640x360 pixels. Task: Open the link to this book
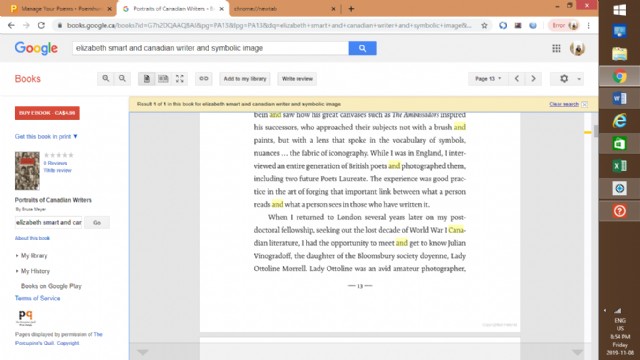pyautogui.click(x=204, y=78)
